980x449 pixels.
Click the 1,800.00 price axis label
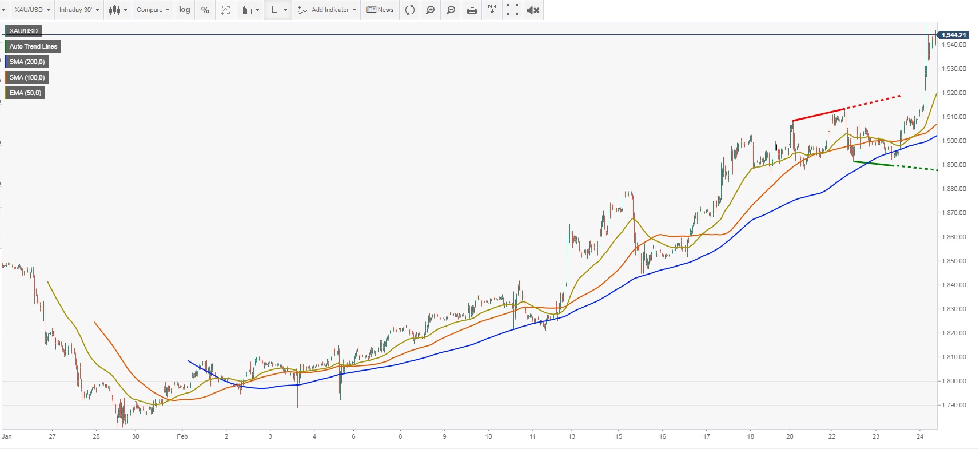pos(954,381)
